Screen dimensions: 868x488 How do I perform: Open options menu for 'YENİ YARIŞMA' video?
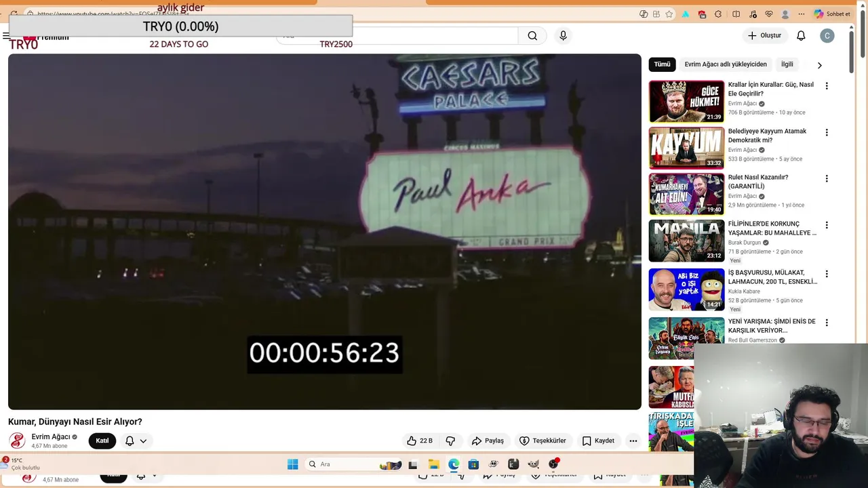coord(826,323)
